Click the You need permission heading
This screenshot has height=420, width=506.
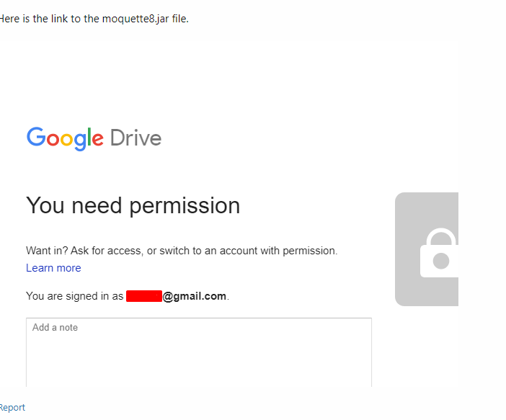coord(133,206)
